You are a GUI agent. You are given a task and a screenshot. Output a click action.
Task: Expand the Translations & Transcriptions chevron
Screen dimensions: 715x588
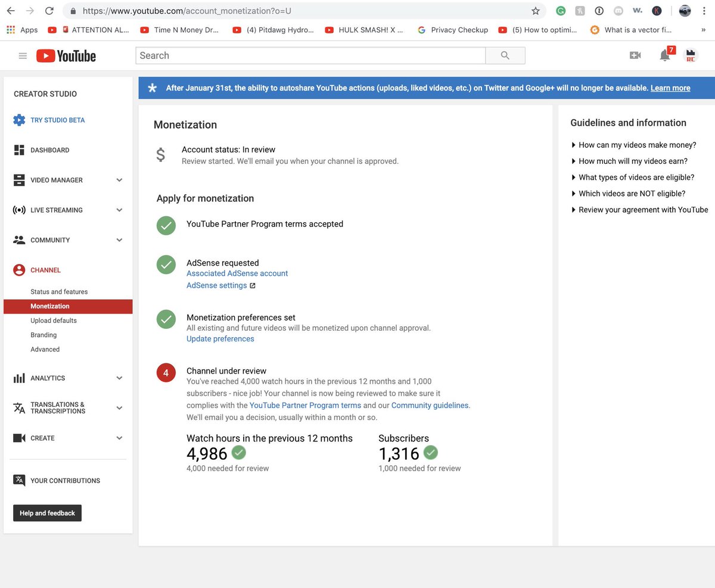[119, 408]
